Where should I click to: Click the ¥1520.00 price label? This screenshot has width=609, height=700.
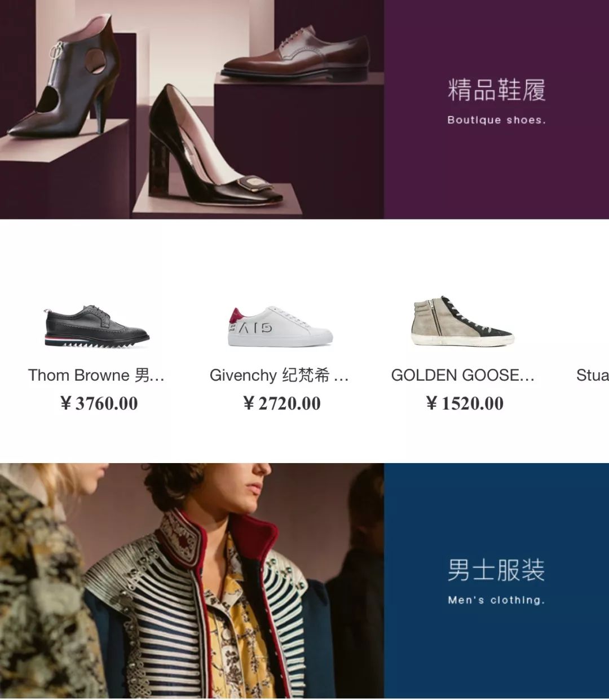[x=464, y=403]
